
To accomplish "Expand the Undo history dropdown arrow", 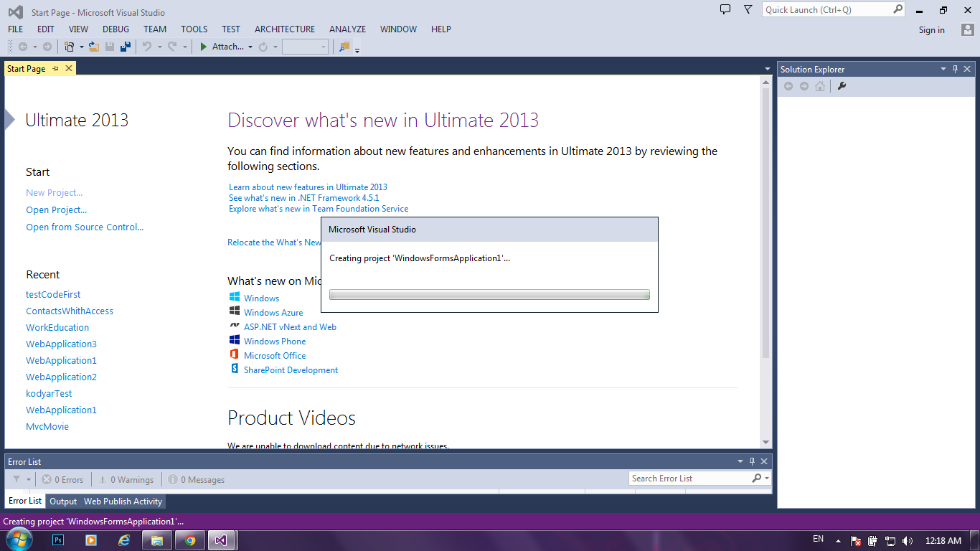I will click(x=159, y=47).
